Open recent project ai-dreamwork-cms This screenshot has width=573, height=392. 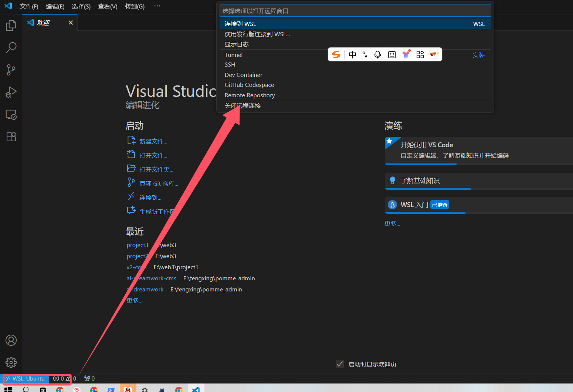151,278
